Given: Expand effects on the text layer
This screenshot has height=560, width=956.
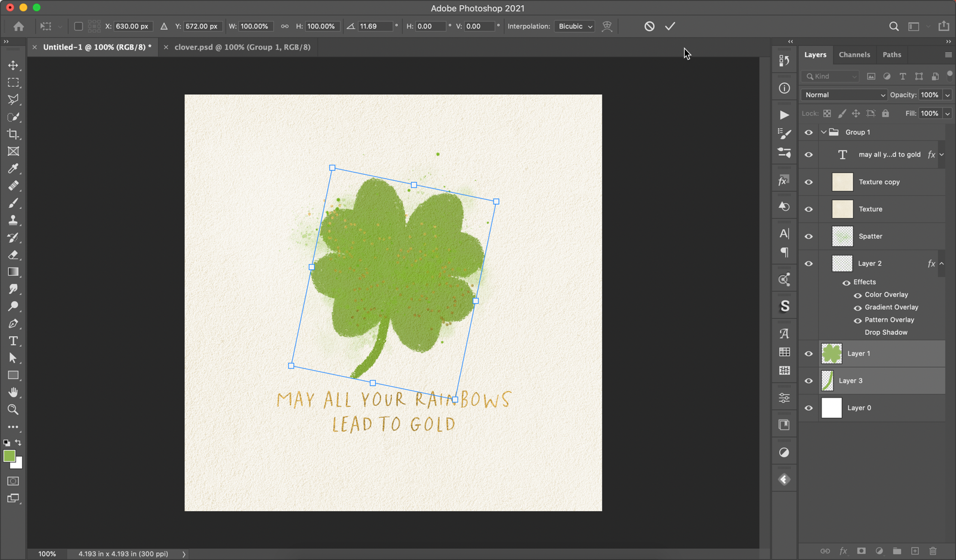Looking at the screenshot, I should coord(942,155).
